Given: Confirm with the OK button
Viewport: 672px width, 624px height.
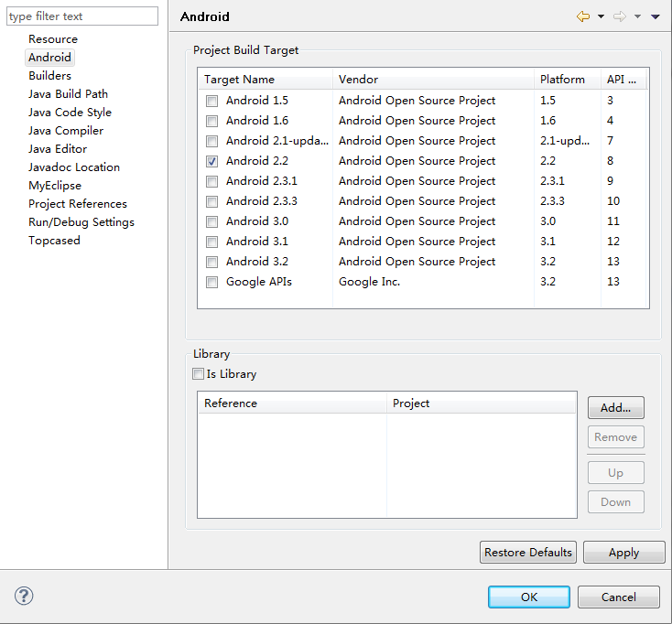Looking at the screenshot, I should click(529, 597).
